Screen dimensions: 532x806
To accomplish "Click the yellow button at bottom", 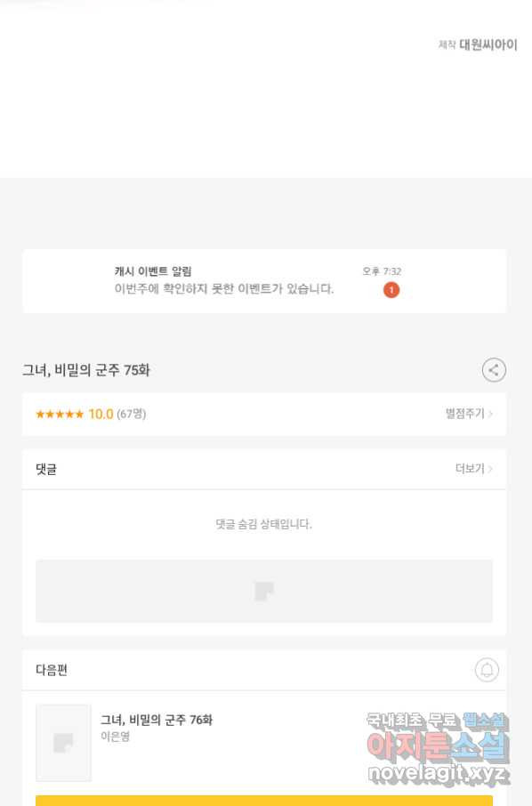I will (x=264, y=801).
